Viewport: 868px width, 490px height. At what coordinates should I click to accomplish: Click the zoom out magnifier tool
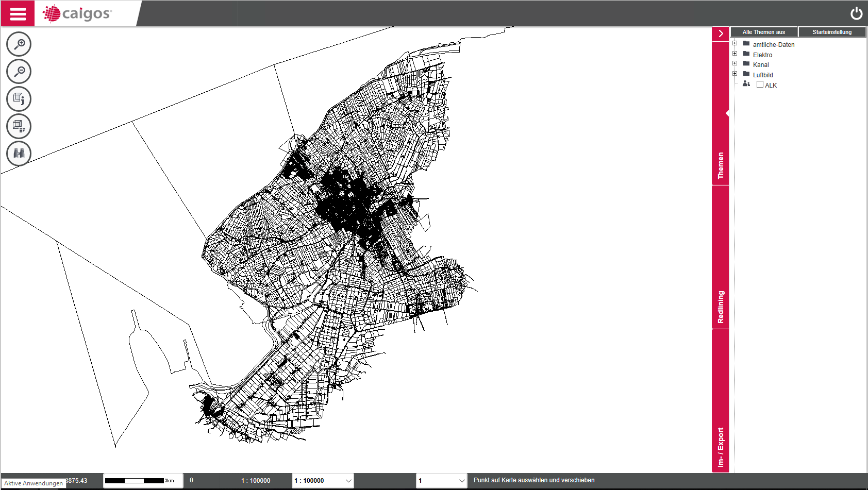click(19, 72)
